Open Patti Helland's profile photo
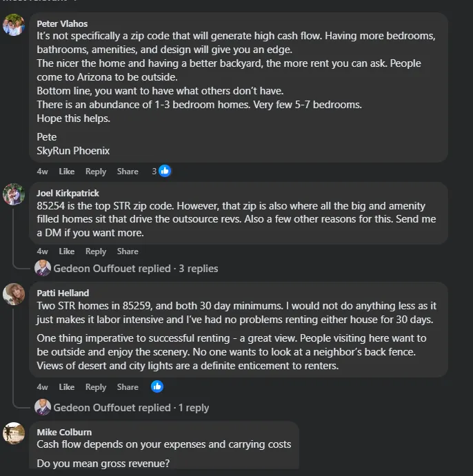The image size is (473, 476). [14, 294]
